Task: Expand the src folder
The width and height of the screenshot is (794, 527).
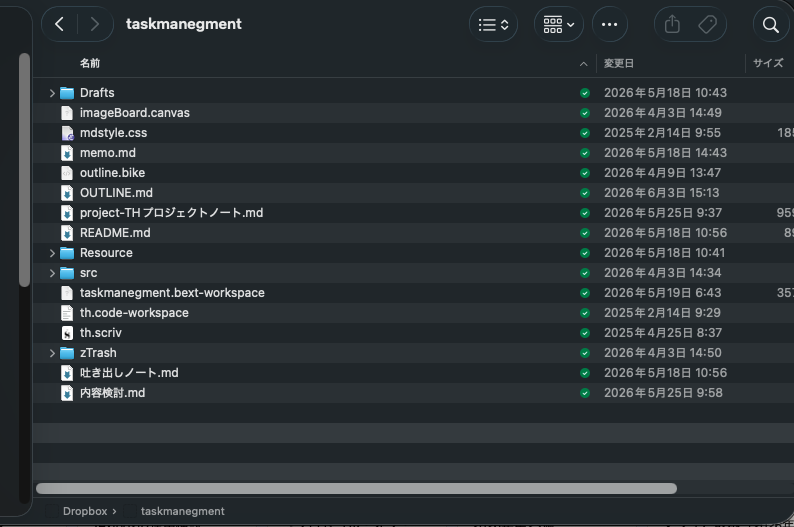Action: pos(52,273)
